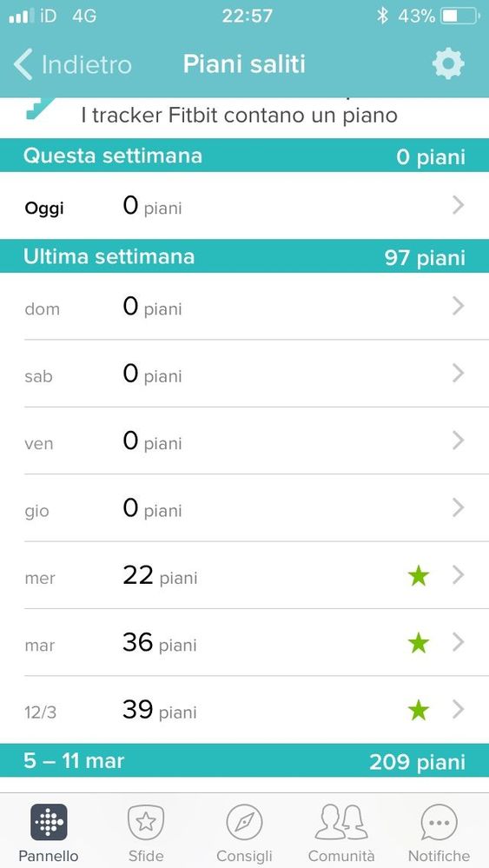Open the Sfide badge star icon
The height and width of the screenshot is (868, 489).
point(145,823)
